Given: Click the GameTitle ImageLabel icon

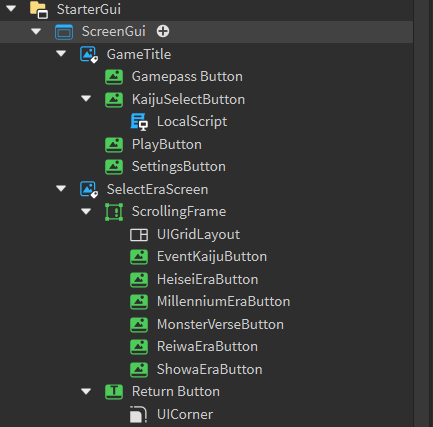Looking at the screenshot, I should [89, 54].
